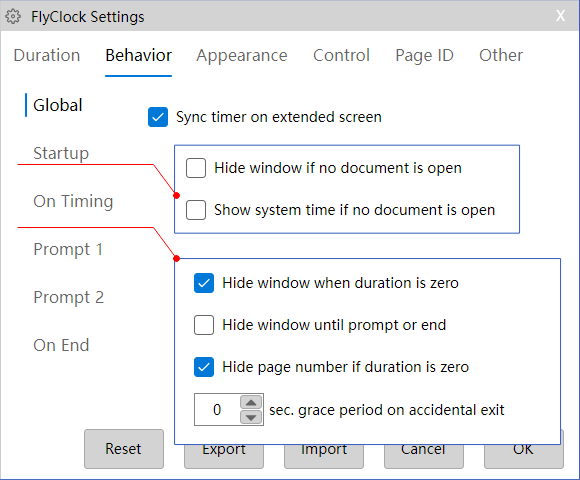Open the Page ID tab
The height and width of the screenshot is (480, 580).
pyautogui.click(x=424, y=55)
